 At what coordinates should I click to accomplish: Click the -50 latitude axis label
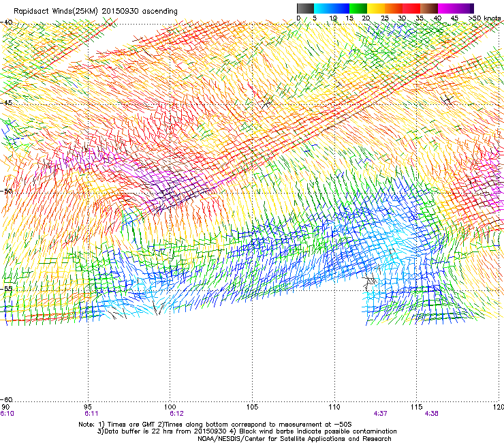click(6, 191)
